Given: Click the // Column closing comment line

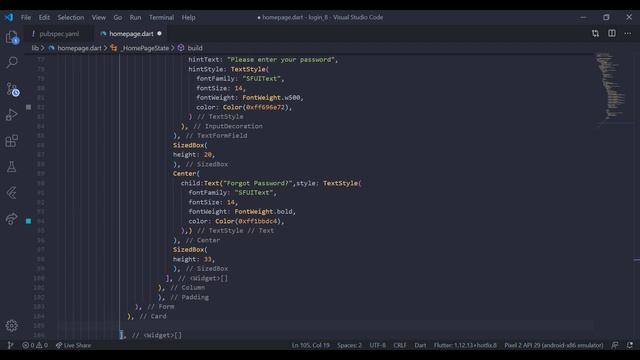Looking at the screenshot, I should point(182,288).
